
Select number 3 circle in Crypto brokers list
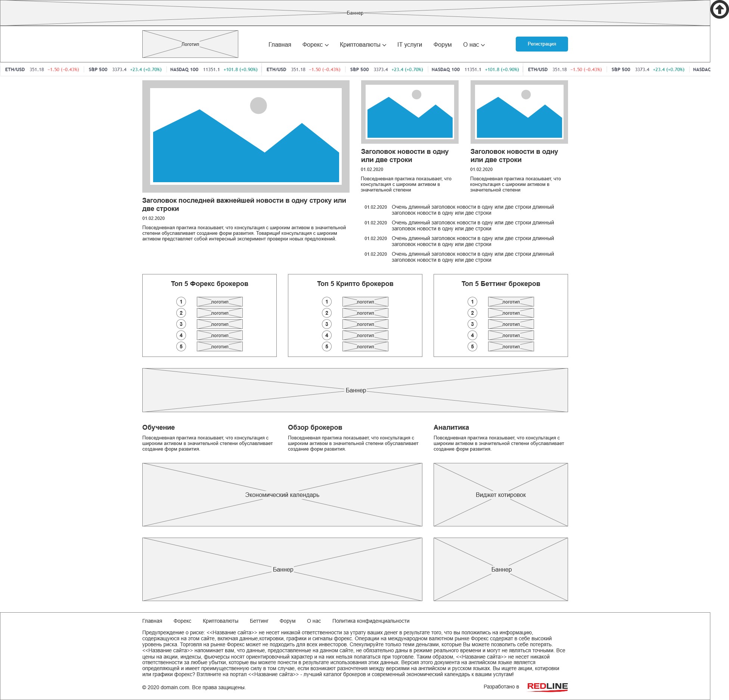click(327, 324)
